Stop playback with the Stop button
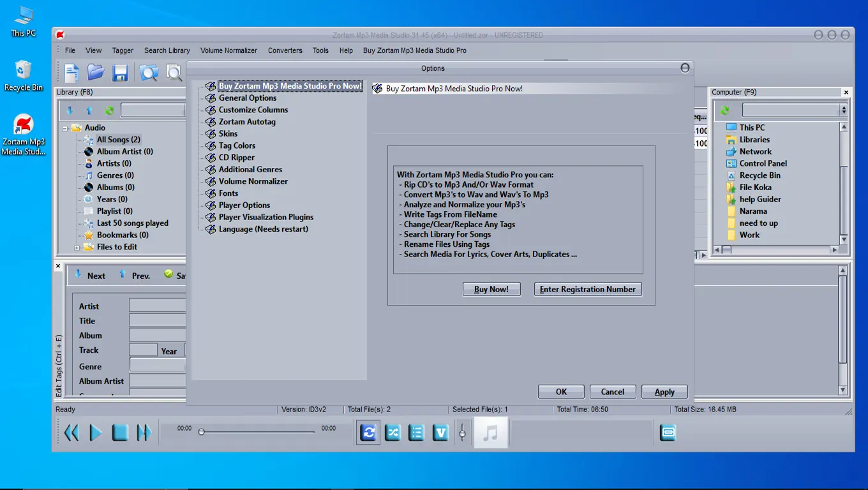 [x=120, y=433]
